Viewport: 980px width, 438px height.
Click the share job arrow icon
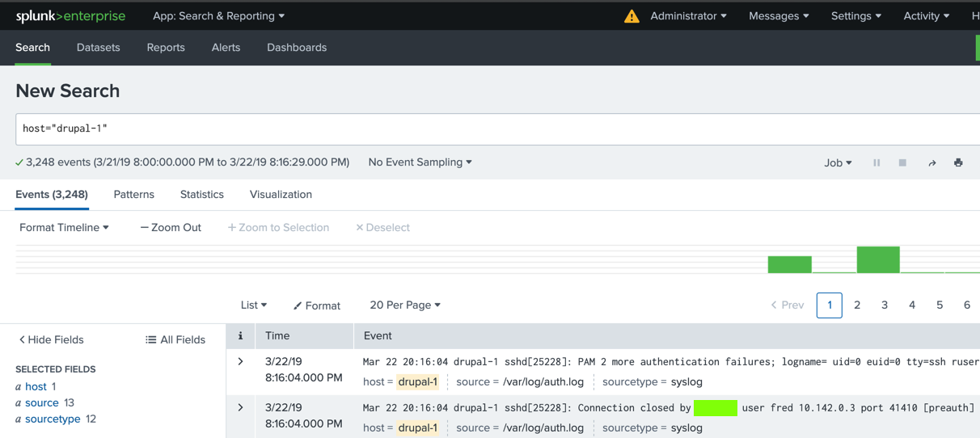931,162
